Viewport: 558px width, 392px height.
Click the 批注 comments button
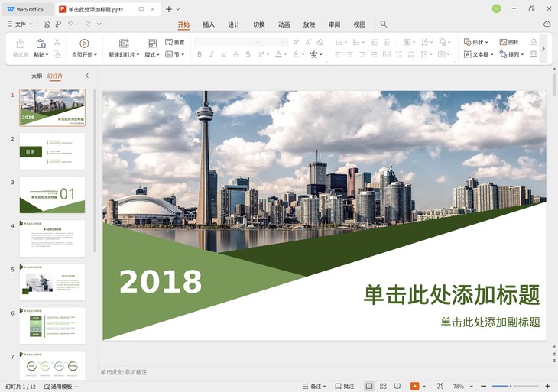pyautogui.click(x=344, y=387)
